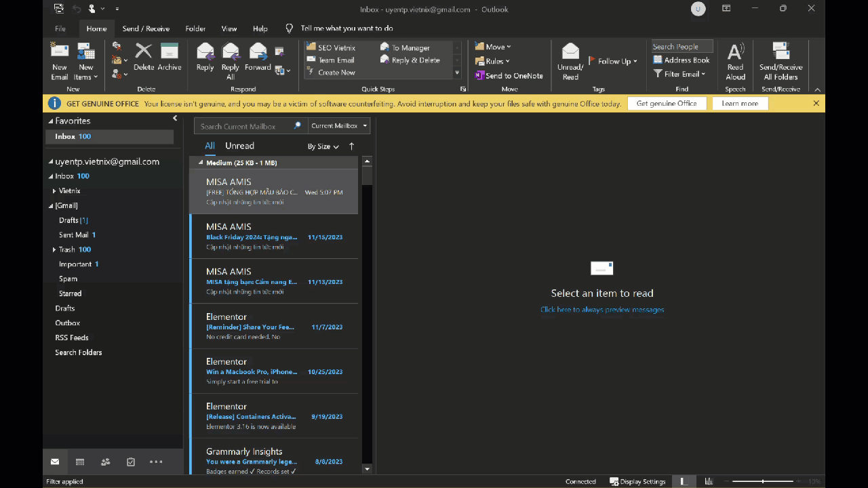Run the SEO Vietnix quick step

(x=331, y=47)
